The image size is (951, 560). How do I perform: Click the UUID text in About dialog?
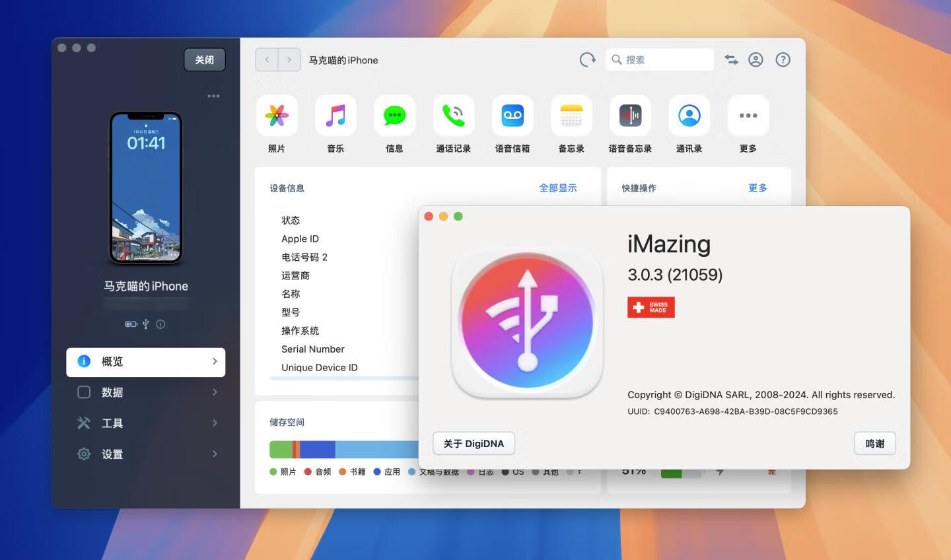(x=732, y=411)
